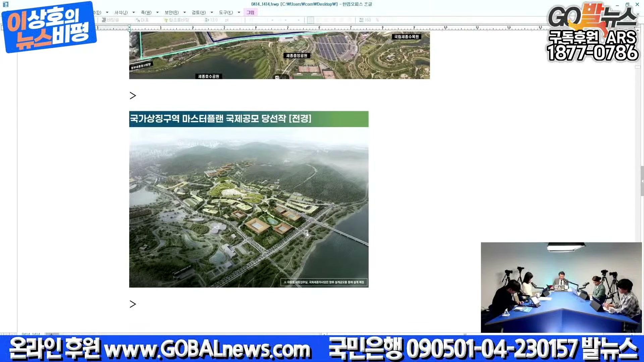The image size is (644, 362).
Task: Expand the 도구(K) dropdown arrow
Action: click(239, 12)
